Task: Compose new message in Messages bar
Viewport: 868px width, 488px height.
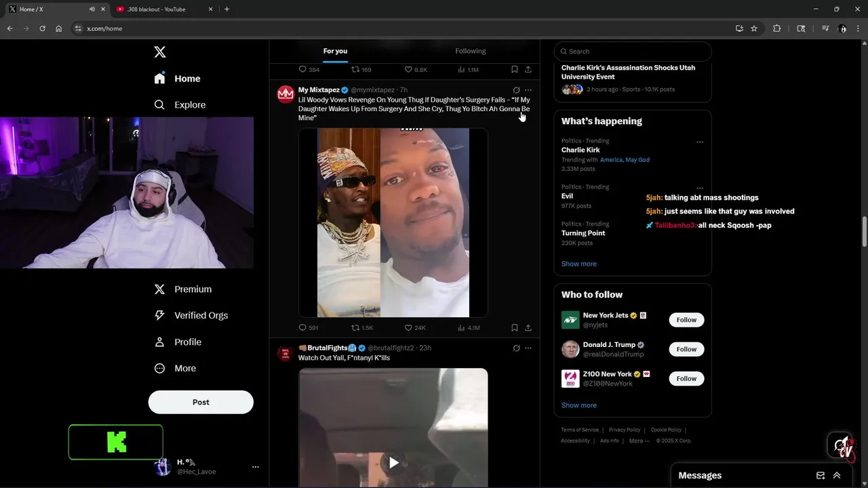Action: click(821, 476)
